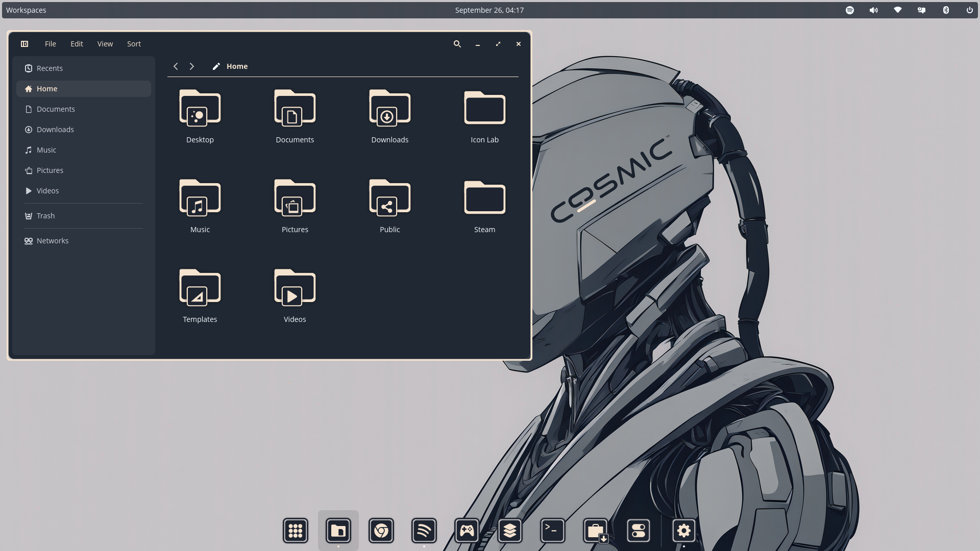Open the File menu
The width and height of the screenshot is (980, 551).
pos(50,44)
